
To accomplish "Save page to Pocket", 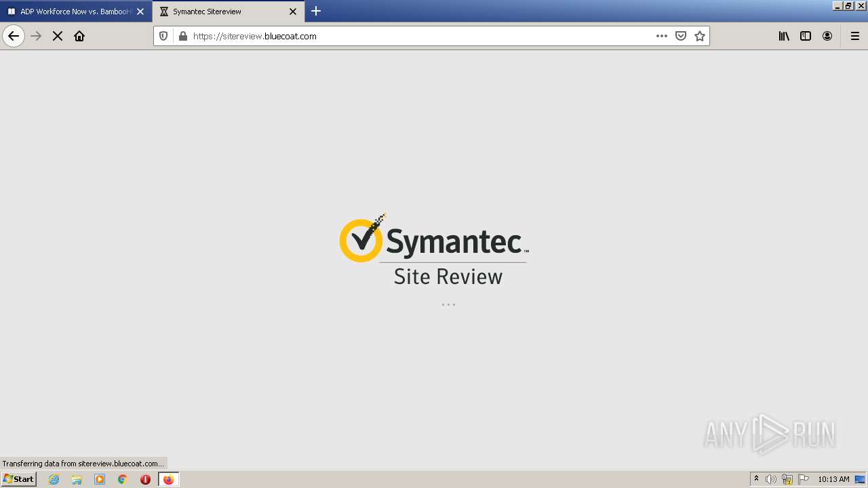I will point(681,36).
